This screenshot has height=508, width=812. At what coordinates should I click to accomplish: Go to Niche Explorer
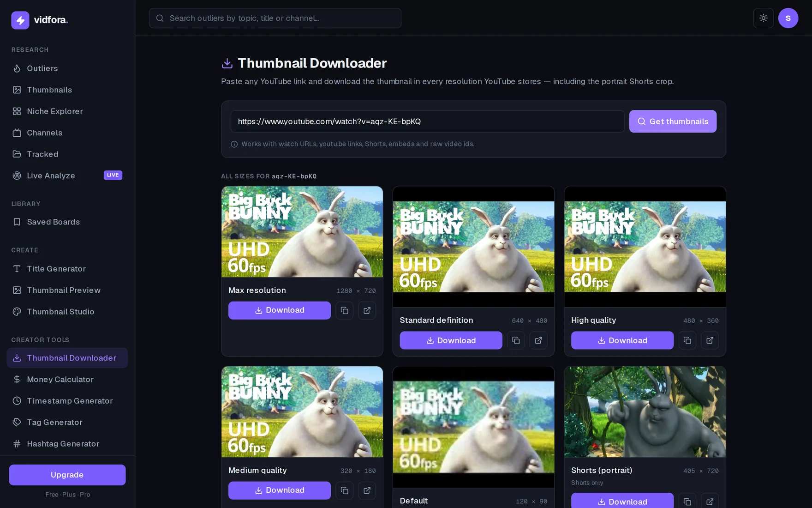coord(67,111)
